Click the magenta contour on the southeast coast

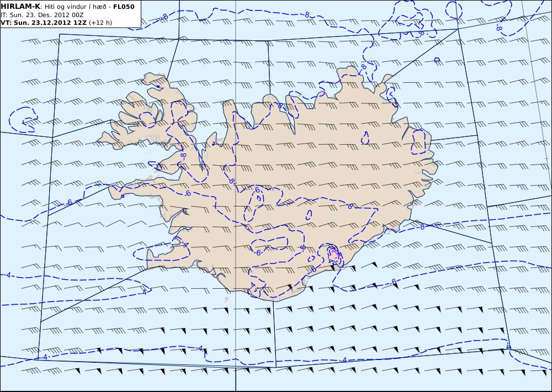[335, 253]
